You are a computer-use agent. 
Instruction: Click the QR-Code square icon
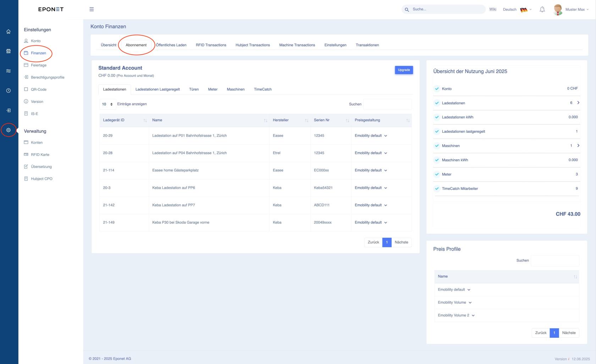26,89
